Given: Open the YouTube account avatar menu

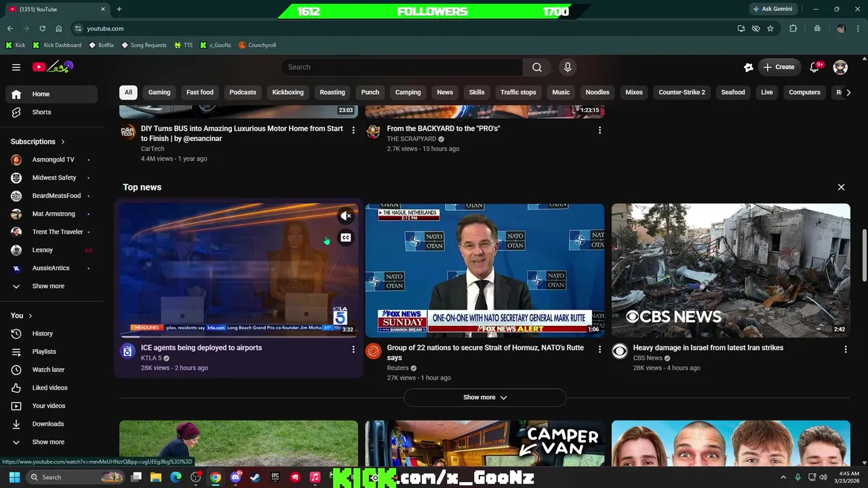Looking at the screenshot, I should (x=840, y=67).
